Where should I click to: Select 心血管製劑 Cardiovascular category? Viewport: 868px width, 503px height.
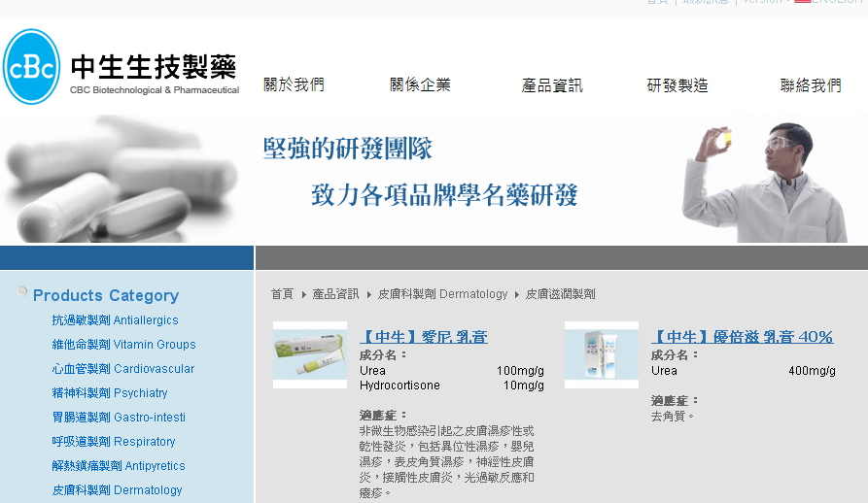[123, 369]
